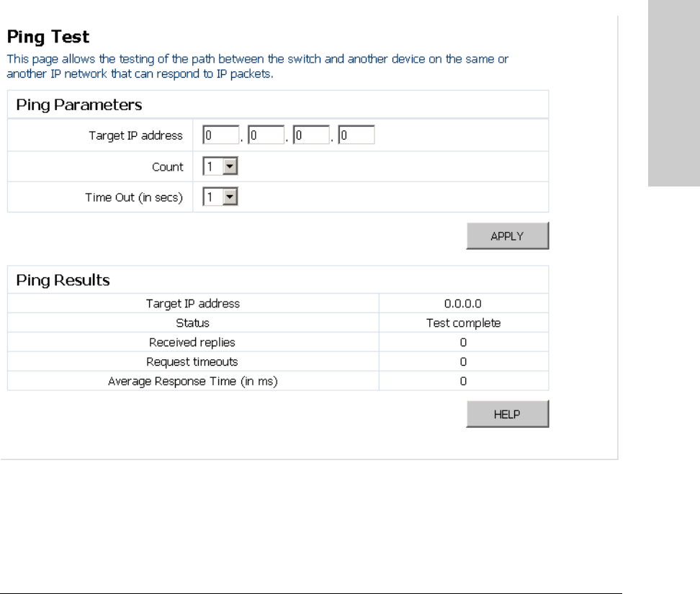
Task: Select the second Target IP octet field
Action: [266, 135]
